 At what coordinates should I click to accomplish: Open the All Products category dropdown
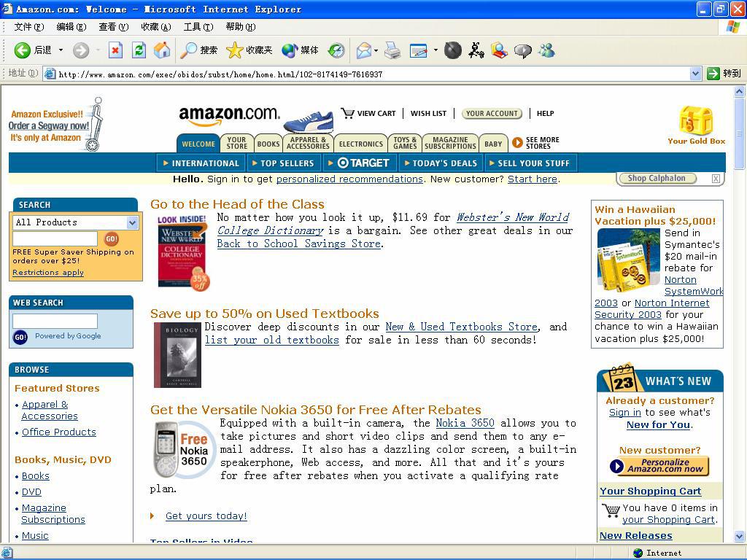point(132,222)
